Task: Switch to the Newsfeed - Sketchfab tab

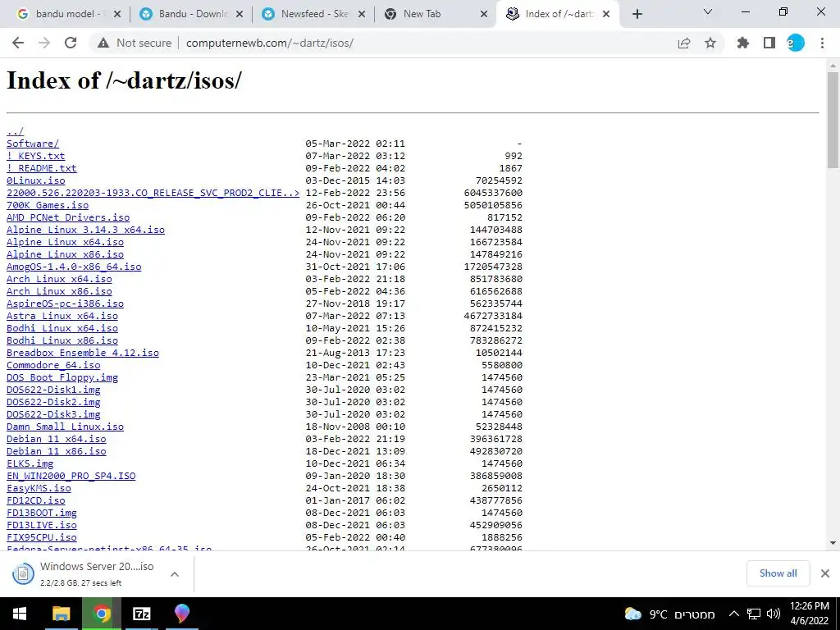Action: coord(313,14)
